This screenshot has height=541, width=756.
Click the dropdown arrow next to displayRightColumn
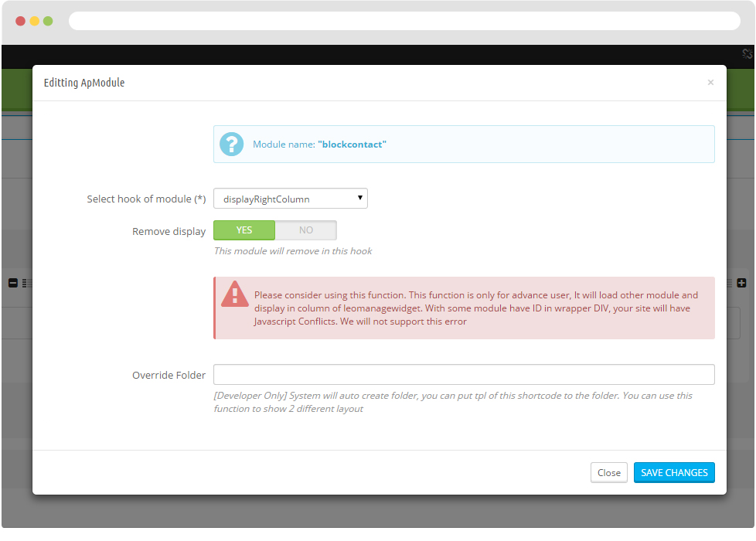(x=359, y=198)
